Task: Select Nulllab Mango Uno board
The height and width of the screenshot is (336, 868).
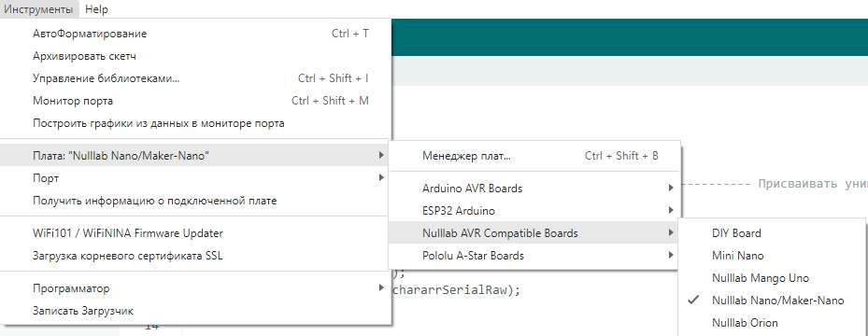Action: pos(773,278)
